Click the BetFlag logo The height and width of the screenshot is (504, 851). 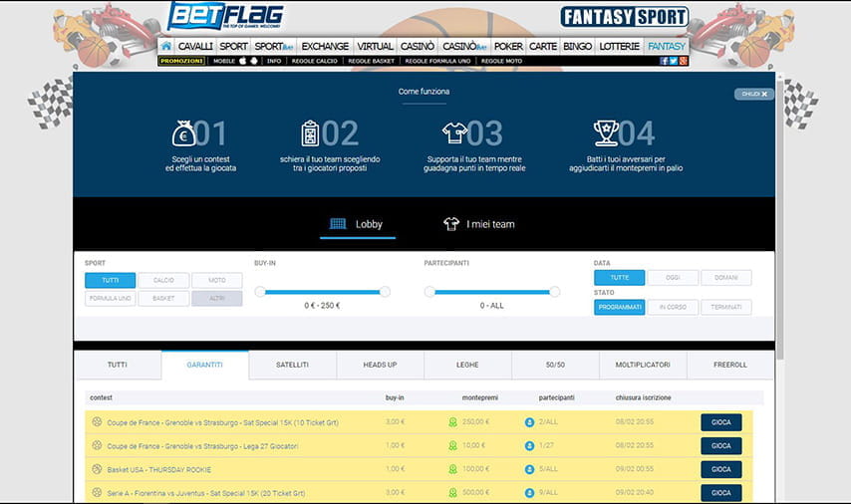226,16
